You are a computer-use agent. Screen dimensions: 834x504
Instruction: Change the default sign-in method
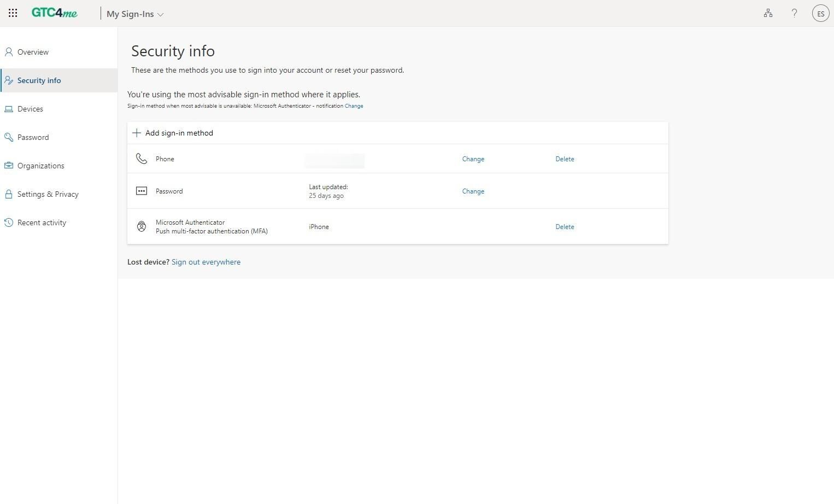point(354,106)
